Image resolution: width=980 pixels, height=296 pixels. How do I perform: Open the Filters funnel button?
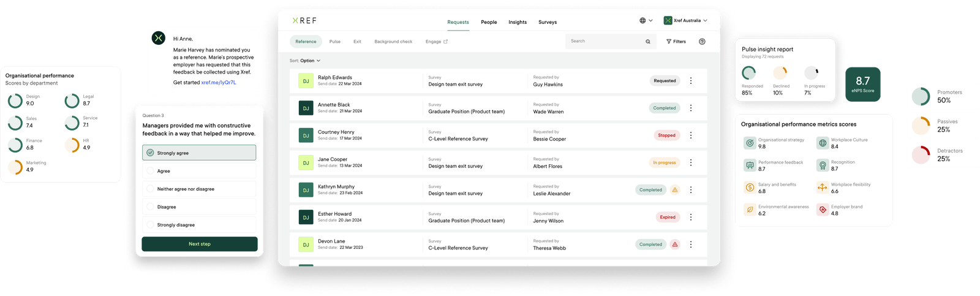coord(676,42)
